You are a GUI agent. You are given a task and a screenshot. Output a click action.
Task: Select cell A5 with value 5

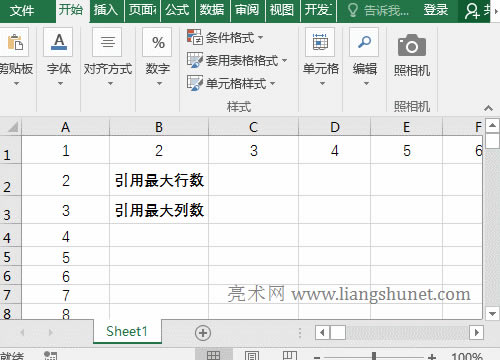coord(65,257)
